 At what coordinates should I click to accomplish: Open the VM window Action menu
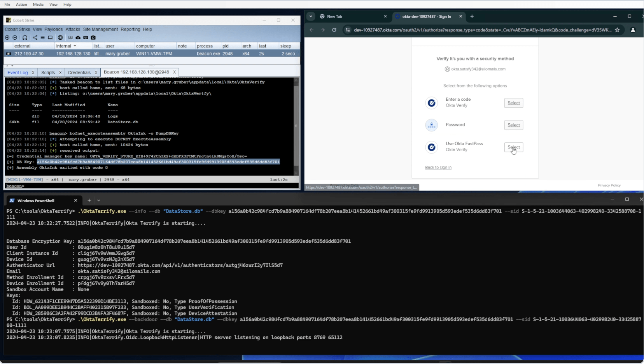(x=21, y=4)
